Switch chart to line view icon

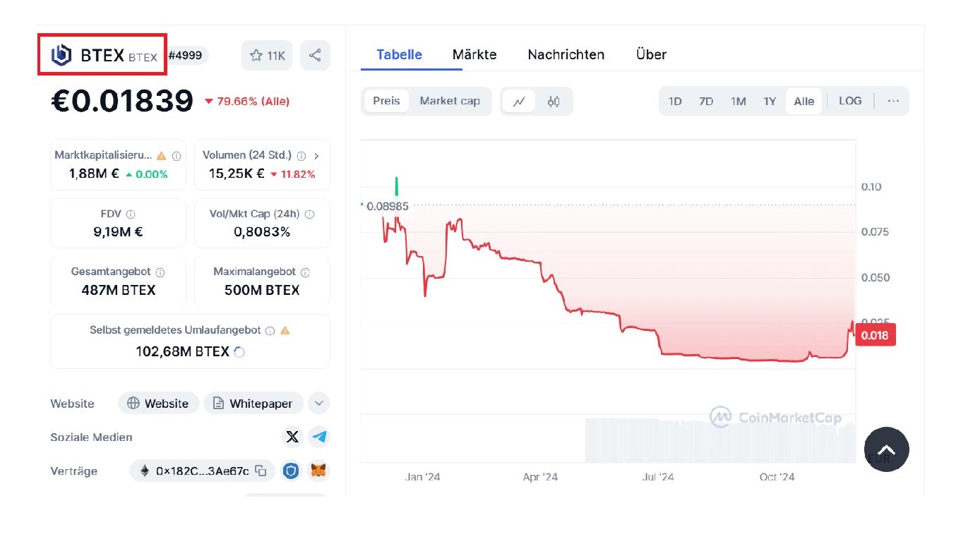click(x=519, y=102)
